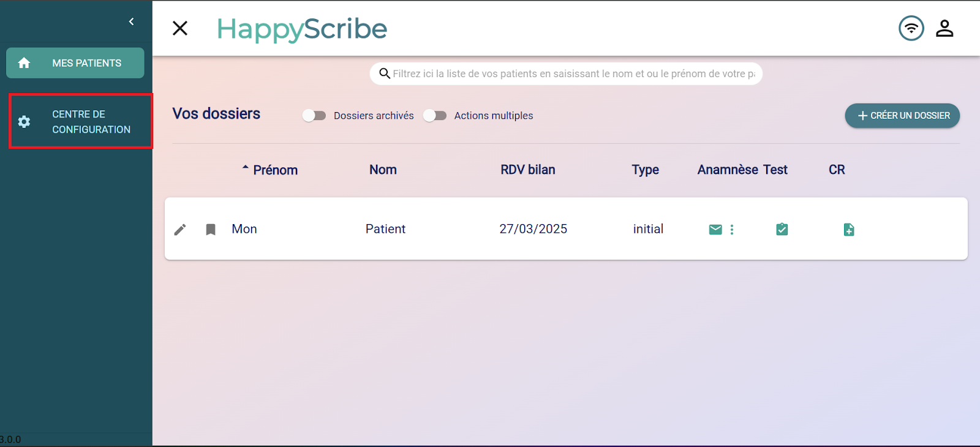Open the anamnèse envelope icon
The height and width of the screenshot is (447, 980).
tap(715, 230)
